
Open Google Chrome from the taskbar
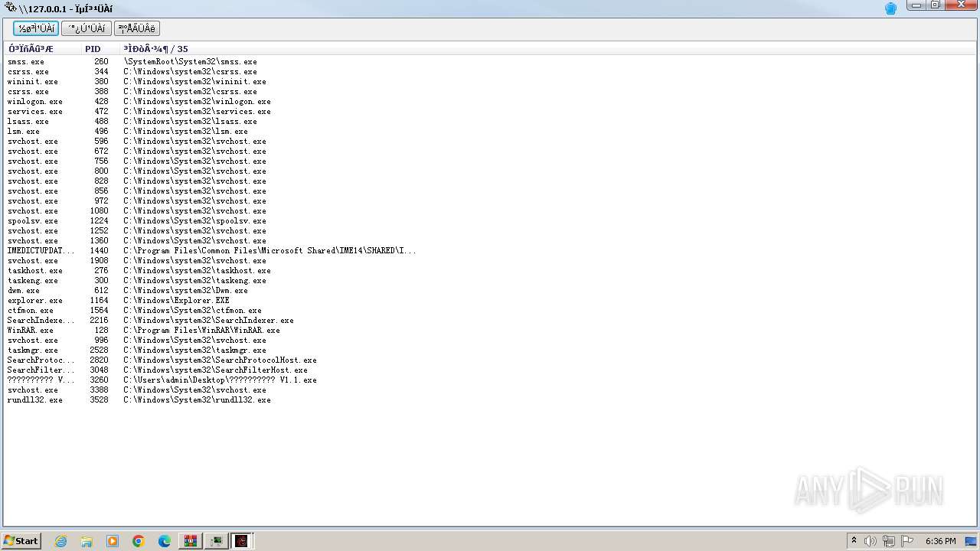(x=139, y=541)
